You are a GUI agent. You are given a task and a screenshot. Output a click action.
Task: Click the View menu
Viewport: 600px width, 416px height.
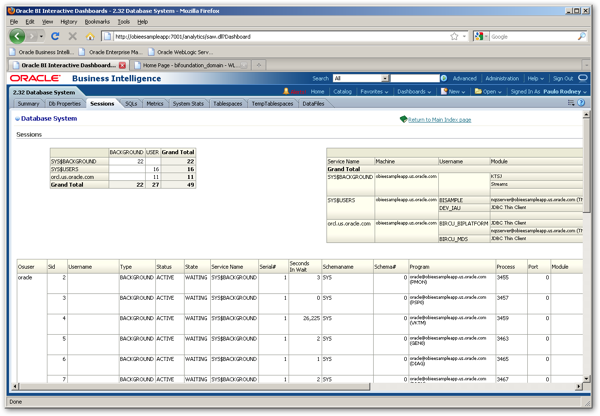pos(47,22)
